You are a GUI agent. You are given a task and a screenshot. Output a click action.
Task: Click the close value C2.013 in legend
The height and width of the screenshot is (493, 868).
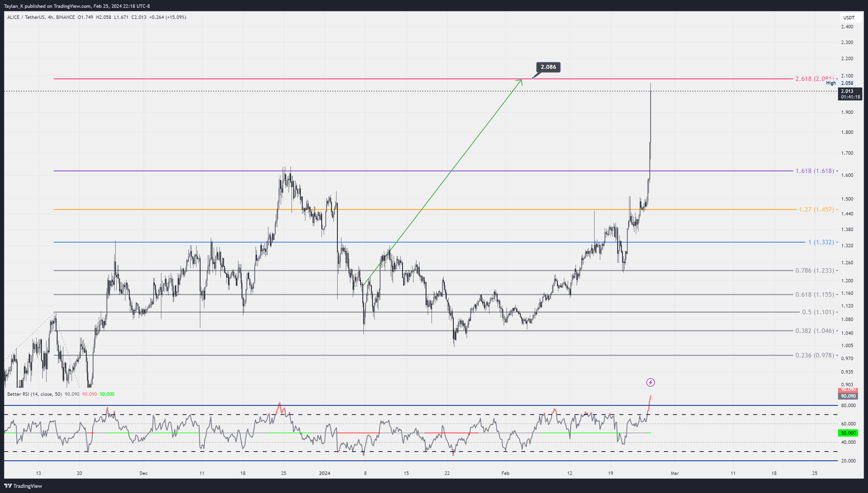tap(139, 17)
